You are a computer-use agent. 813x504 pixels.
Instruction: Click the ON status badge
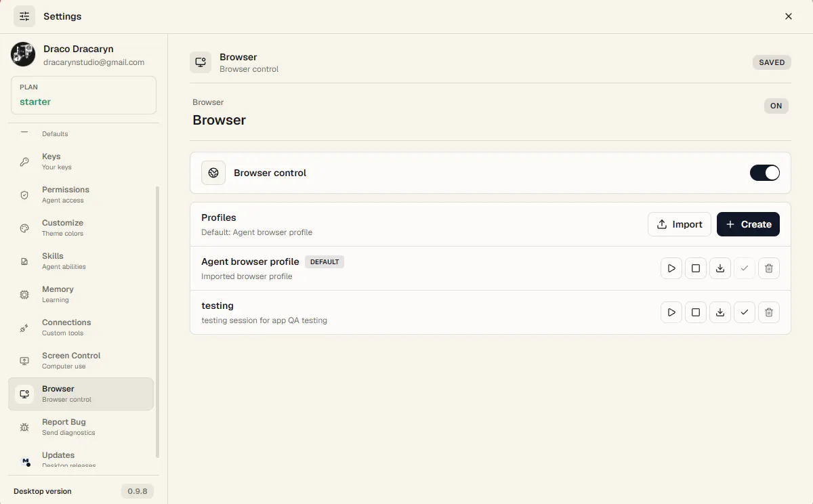click(x=776, y=106)
